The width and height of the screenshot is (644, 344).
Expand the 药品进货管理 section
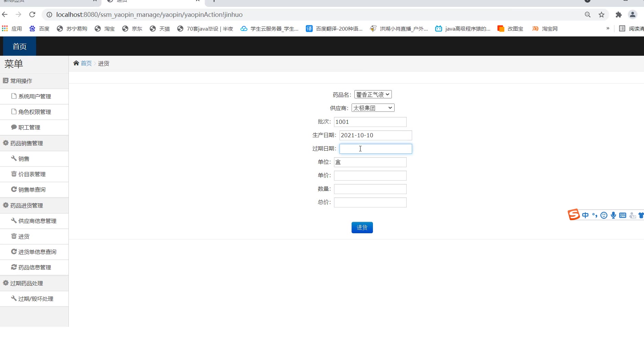(x=34, y=205)
